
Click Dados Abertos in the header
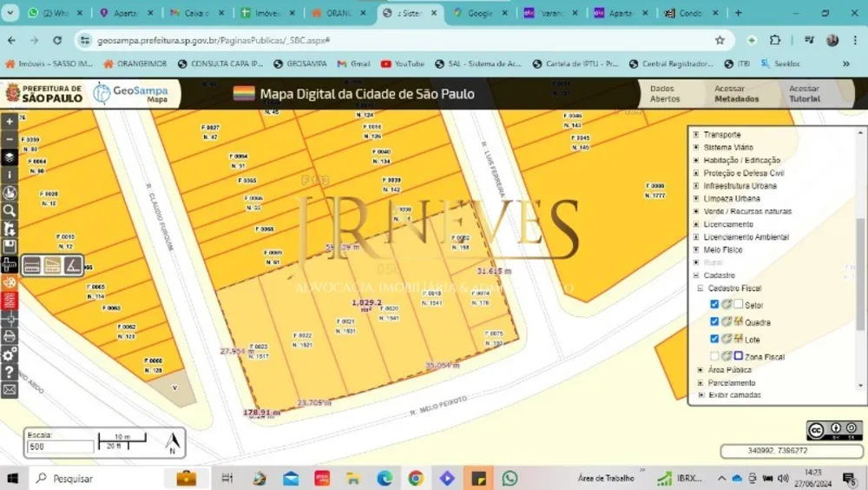pos(664,94)
